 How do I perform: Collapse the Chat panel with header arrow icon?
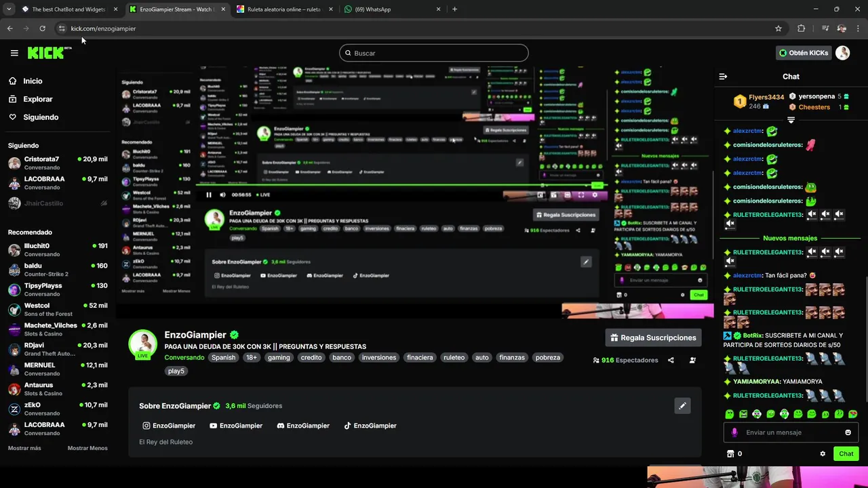pos(723,77)
